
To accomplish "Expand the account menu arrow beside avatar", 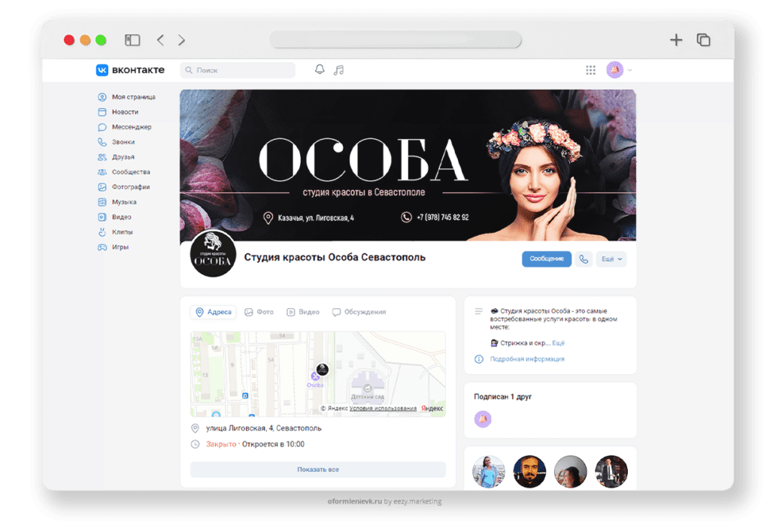I will click(x=630, y=70).
